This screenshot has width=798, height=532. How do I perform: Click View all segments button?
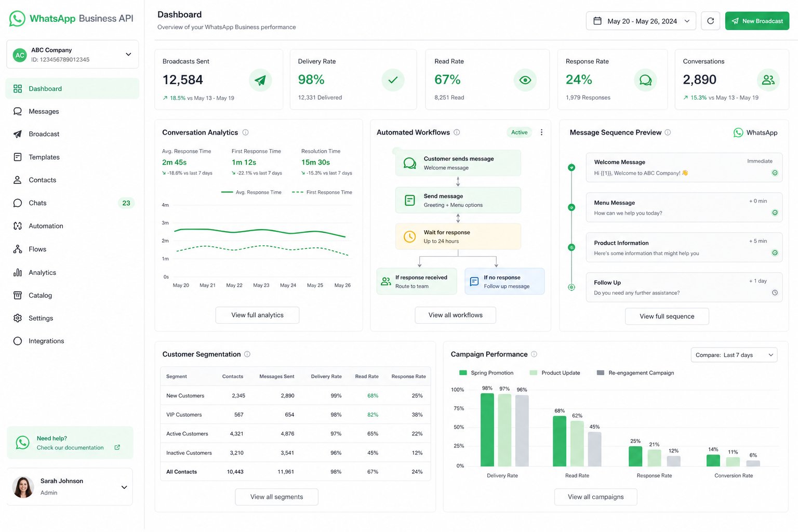(276, 497)
